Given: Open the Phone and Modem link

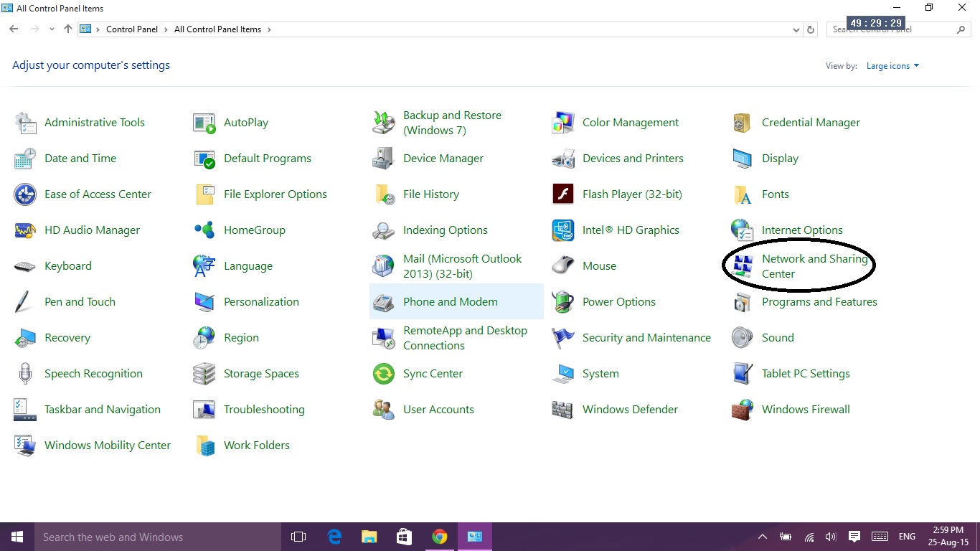Looking at the screenshot, I should [x=450, y=302].
